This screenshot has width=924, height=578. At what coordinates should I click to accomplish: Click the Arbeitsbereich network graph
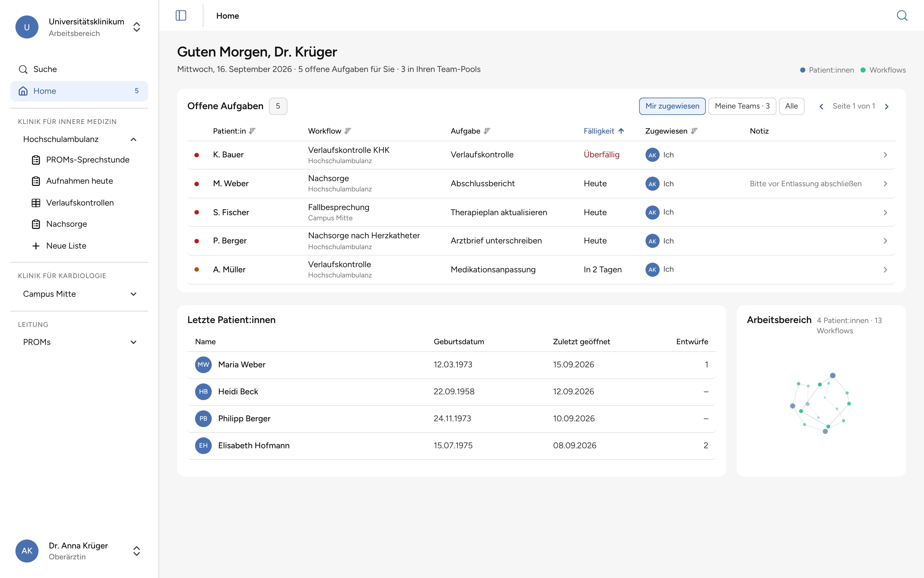click(821, 403)
